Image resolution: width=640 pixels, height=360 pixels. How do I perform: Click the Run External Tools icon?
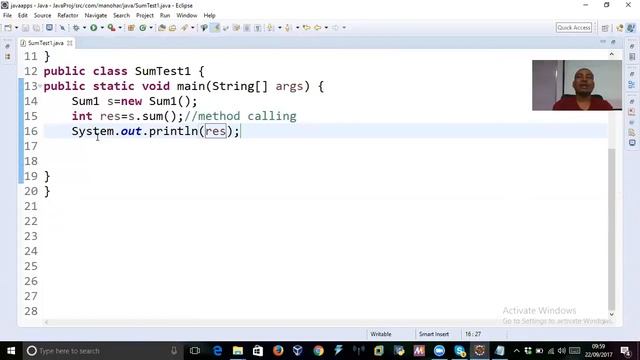pyautogui.click(x=111, y=28)
